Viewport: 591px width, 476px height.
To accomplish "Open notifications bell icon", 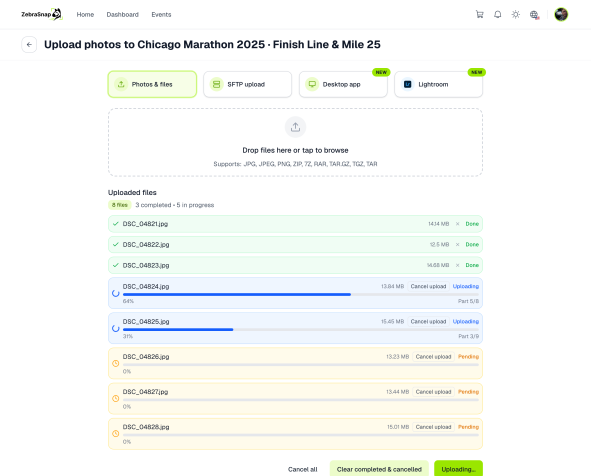I will click(x=498, y=14).
